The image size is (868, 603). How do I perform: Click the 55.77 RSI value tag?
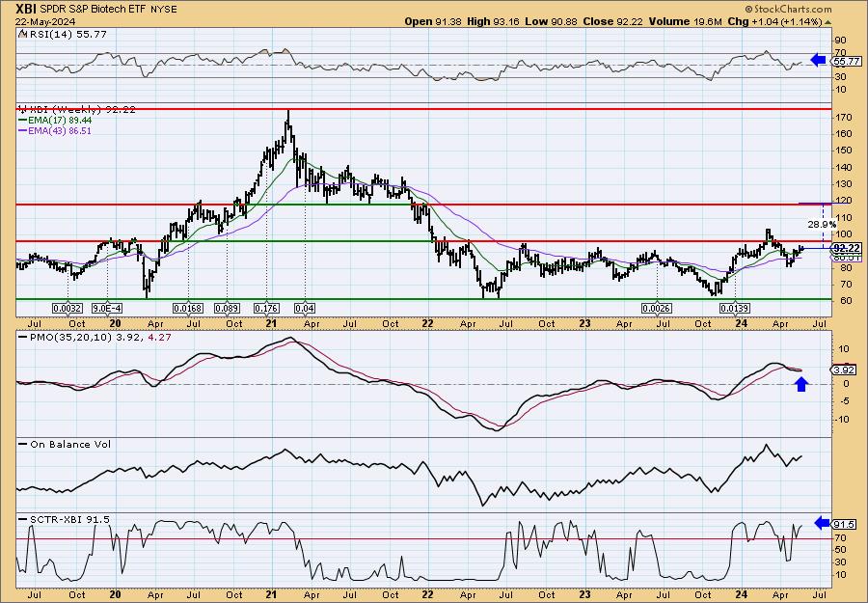845,61
